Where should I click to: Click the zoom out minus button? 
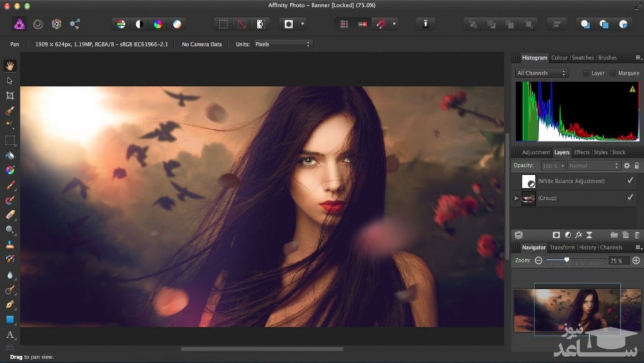[538, 260]
